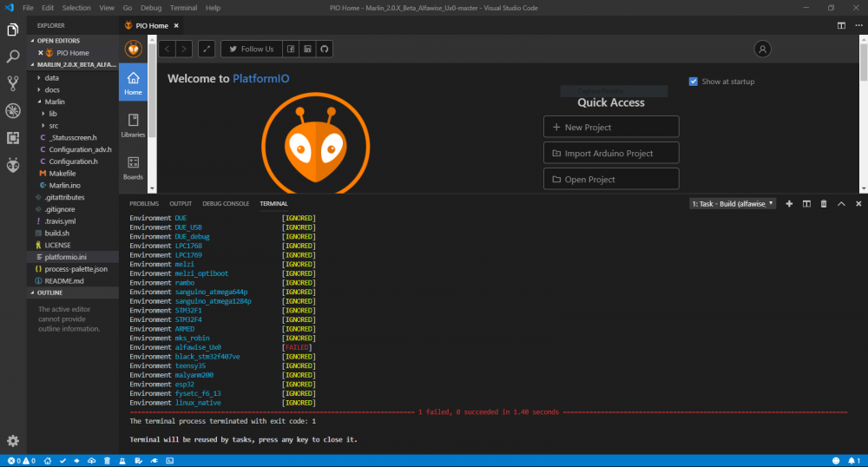The height and width of the screenshot is (467, 868).
Task: Open the Debug view in activity bar
Action: coord(13,110)
